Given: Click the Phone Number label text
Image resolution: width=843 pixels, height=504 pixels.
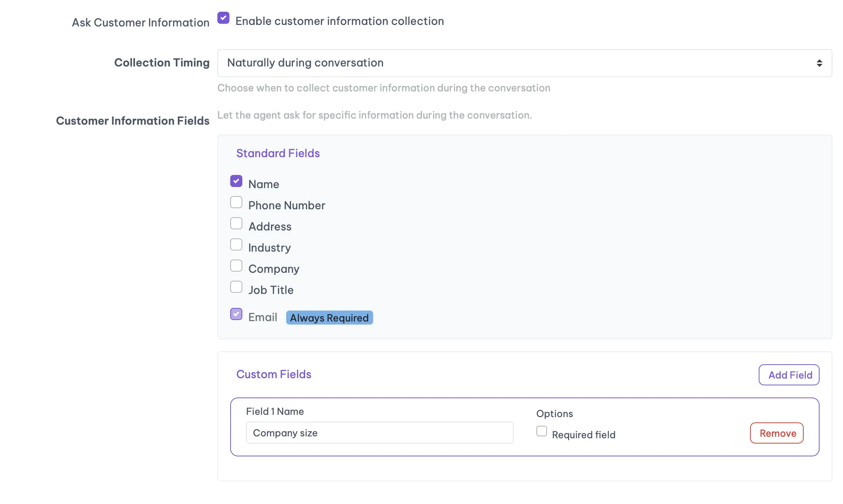Looking at the screenshot, I should (x=287, y=206).
